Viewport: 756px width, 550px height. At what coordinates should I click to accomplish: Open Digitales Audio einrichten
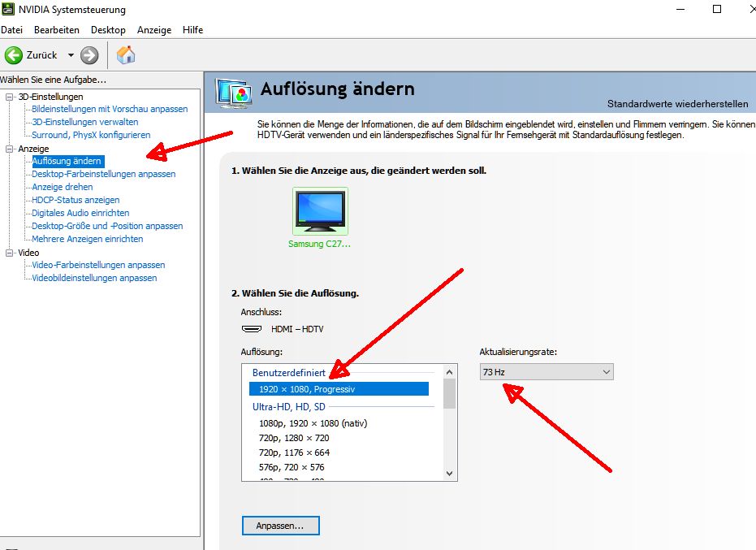[x=80, y=213]
